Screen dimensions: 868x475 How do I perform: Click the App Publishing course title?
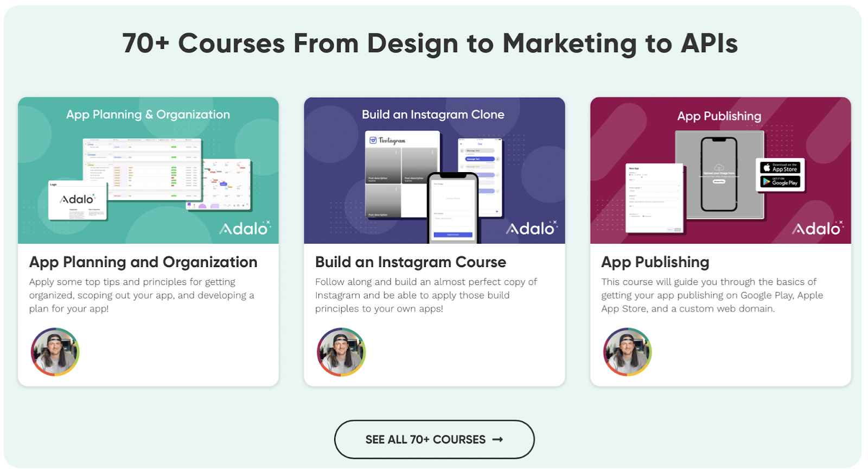(x=655, y=262)
